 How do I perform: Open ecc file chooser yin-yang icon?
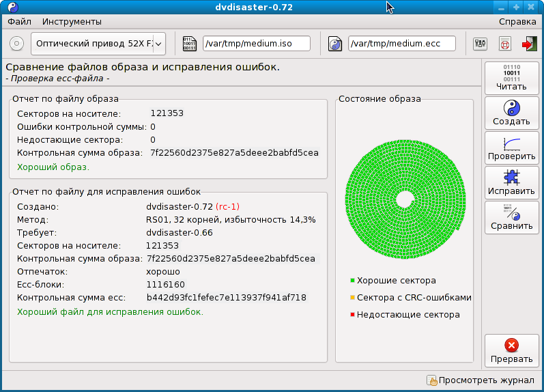[335, 44]
